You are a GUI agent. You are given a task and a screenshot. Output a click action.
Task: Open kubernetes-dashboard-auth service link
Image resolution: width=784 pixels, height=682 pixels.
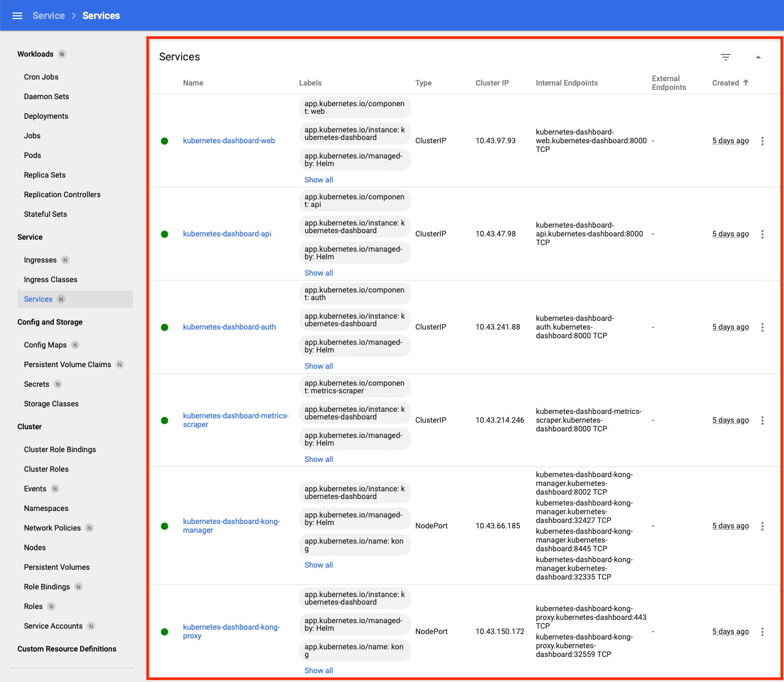pos(229,327)
